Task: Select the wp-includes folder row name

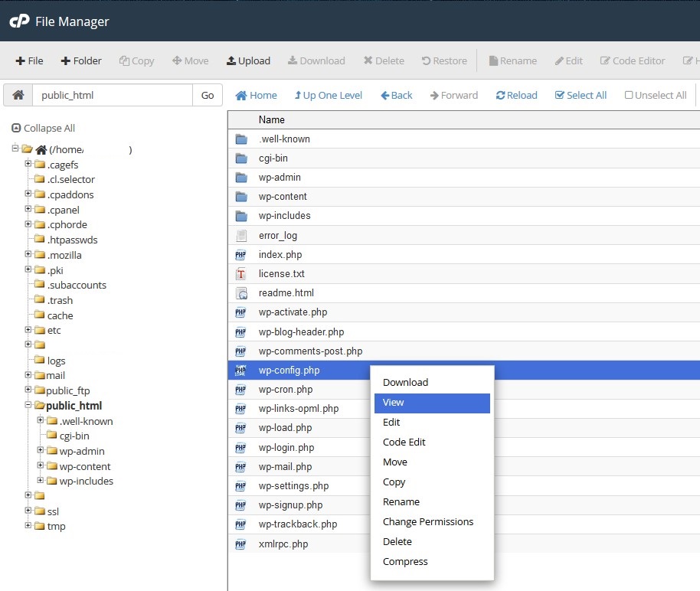Action: (284, 216)
